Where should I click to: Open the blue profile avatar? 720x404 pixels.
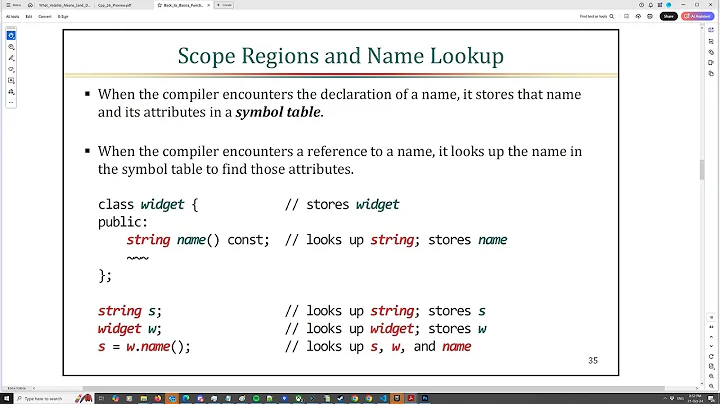(x=669, y=5)
